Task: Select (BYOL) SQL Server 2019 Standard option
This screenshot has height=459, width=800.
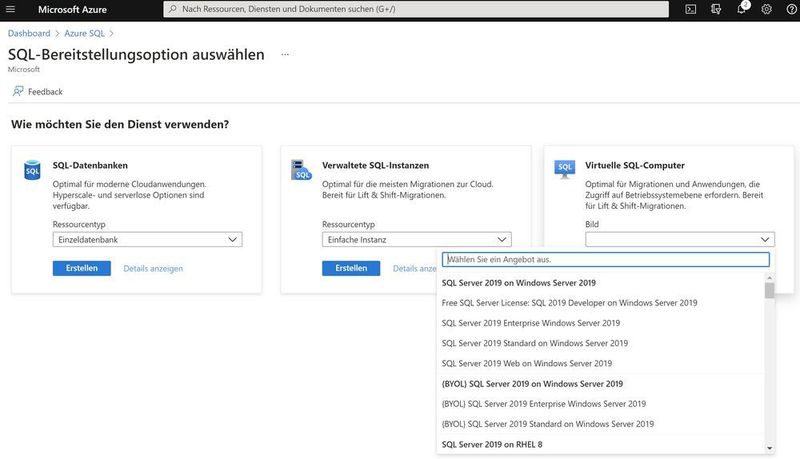Action: (x=548, y=424)
